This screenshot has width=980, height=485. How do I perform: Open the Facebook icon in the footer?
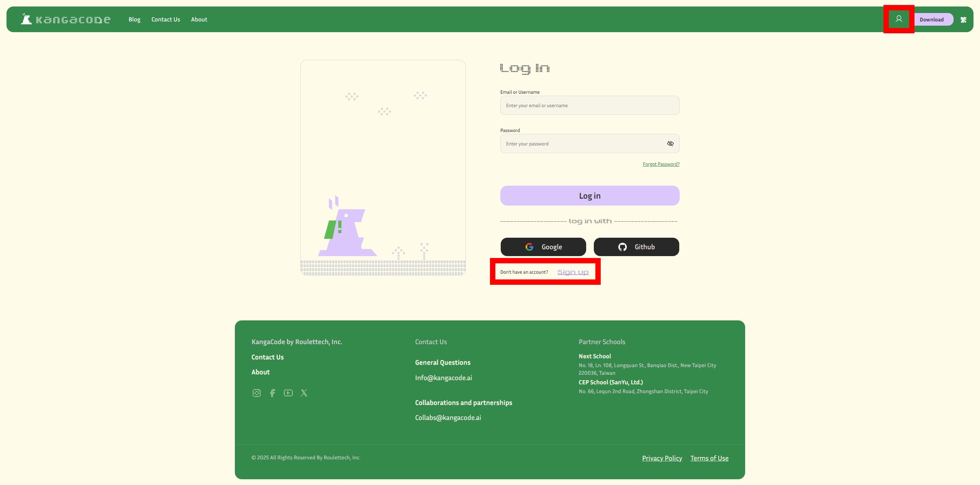click(x=272, y=393)
